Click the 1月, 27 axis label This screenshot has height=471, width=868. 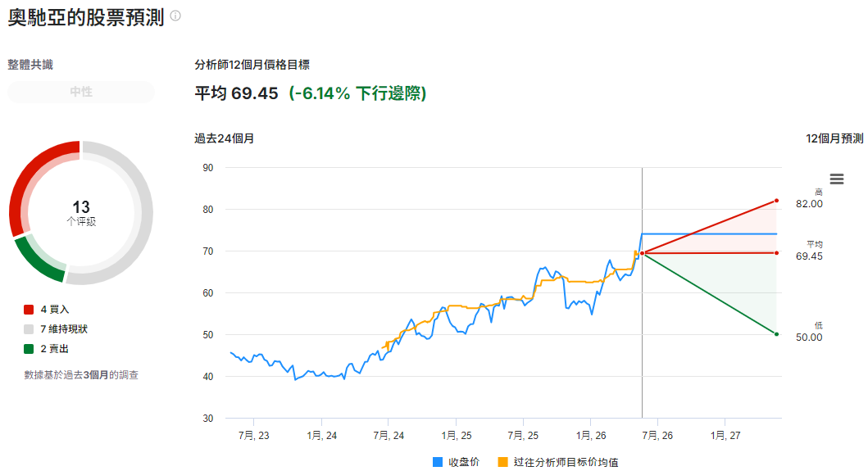click(725, 436)
